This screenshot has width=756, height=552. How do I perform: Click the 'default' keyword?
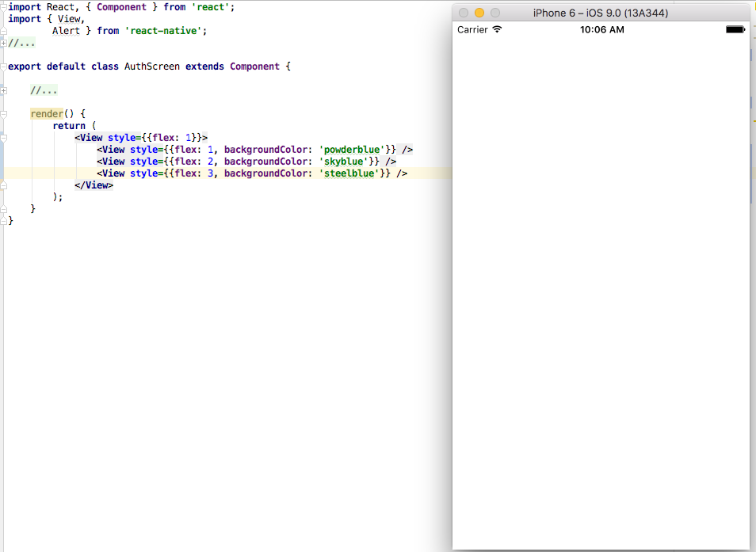[66, 67]
